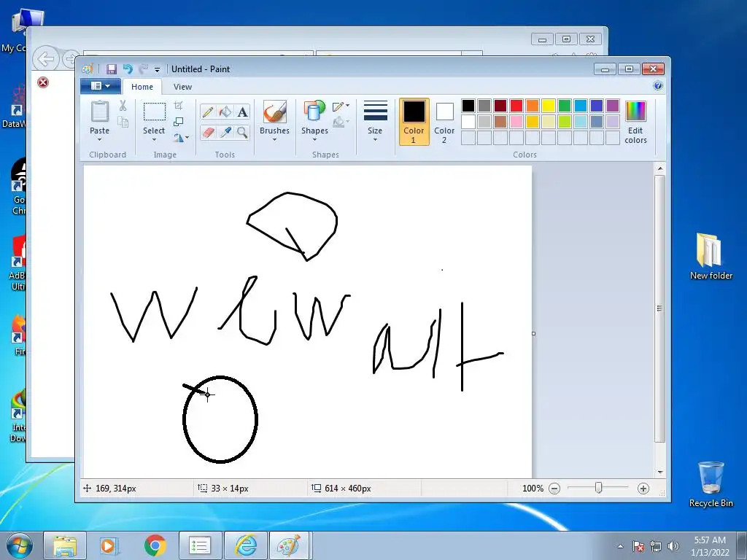Show hidden tray icons arrow
Image resolution: width=747 pixels, height=560 pixels.
pos(620,546)
